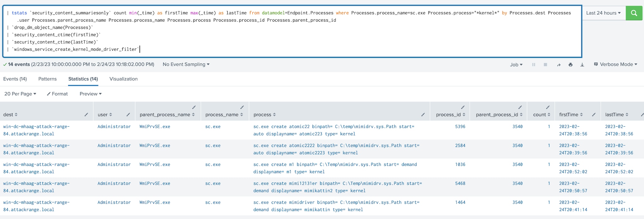644x219 pixels.
Task: Open the Visualization tab
Action: 123,79
